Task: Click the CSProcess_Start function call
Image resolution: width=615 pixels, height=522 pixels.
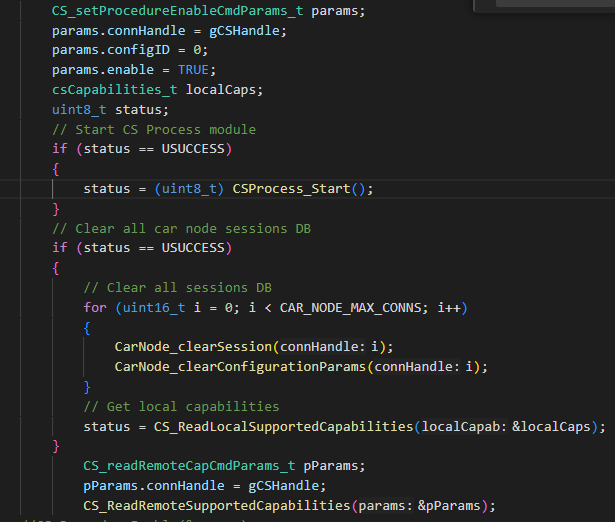Action: 291,189
